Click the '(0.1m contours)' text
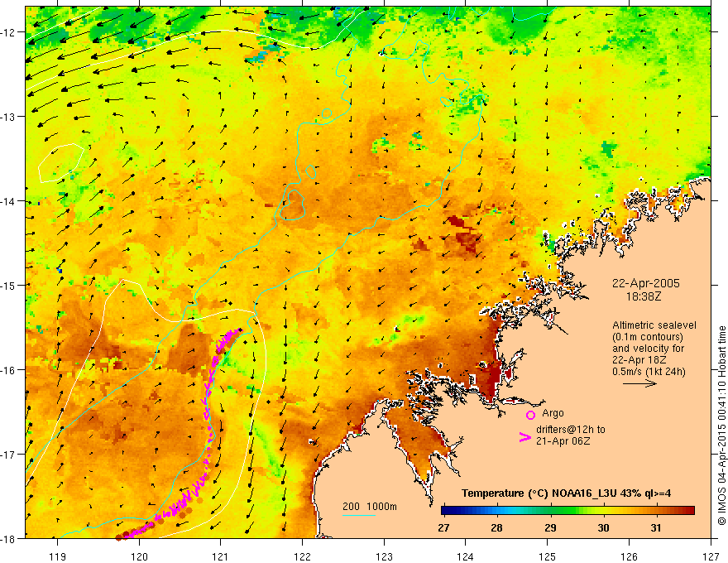 coord(648,337)
